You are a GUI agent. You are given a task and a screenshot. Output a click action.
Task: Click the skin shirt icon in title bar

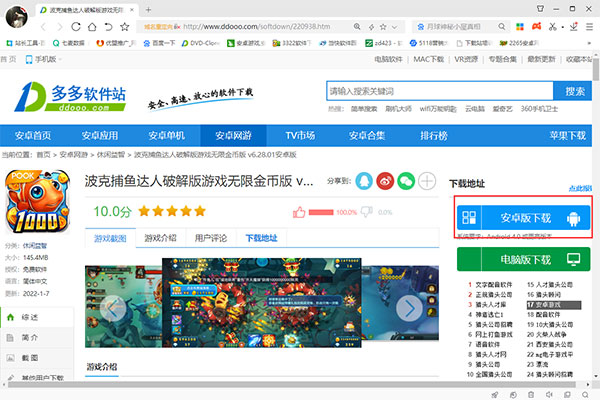(x=540, y=8)
